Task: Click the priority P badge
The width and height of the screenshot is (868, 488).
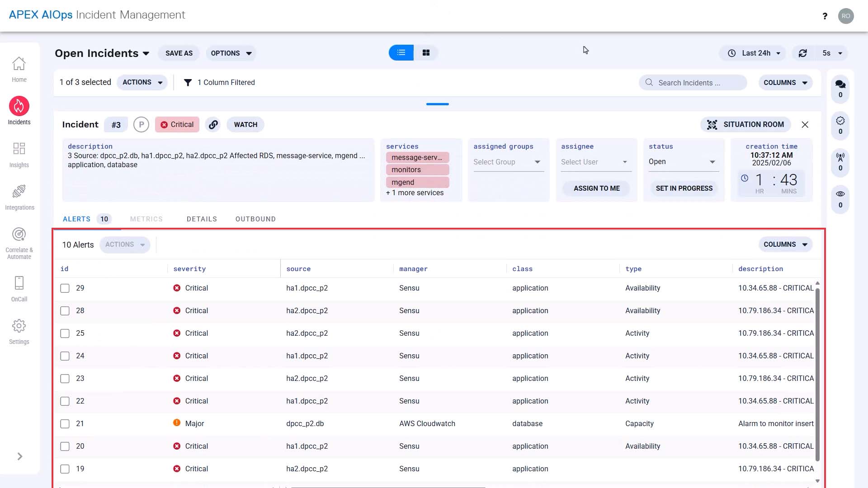Action: (141, 125)
